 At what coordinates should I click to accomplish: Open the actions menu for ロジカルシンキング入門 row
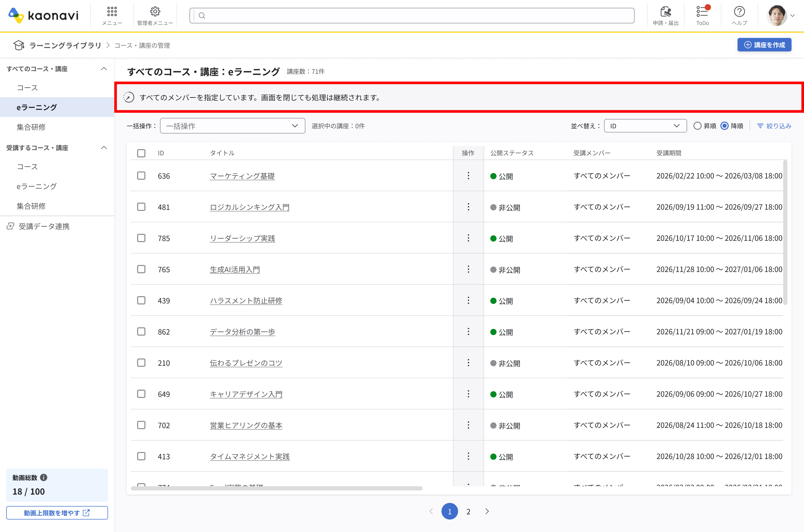point(468,207)
